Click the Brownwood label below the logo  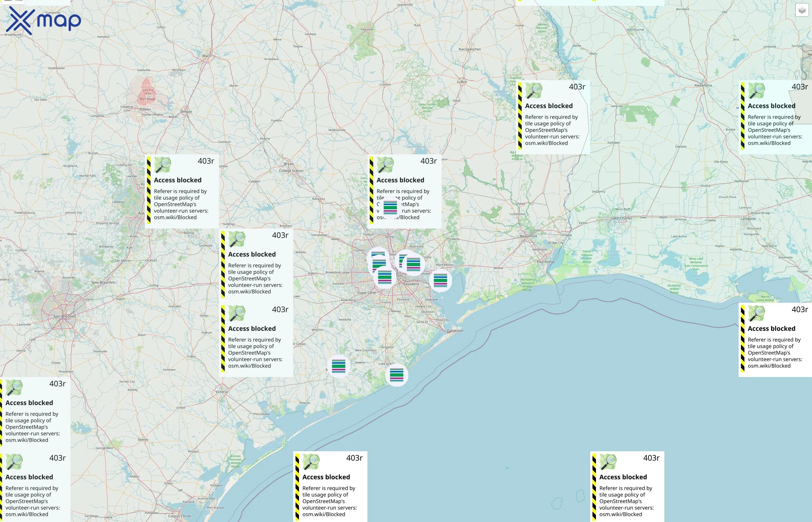(x=13, y=35)
